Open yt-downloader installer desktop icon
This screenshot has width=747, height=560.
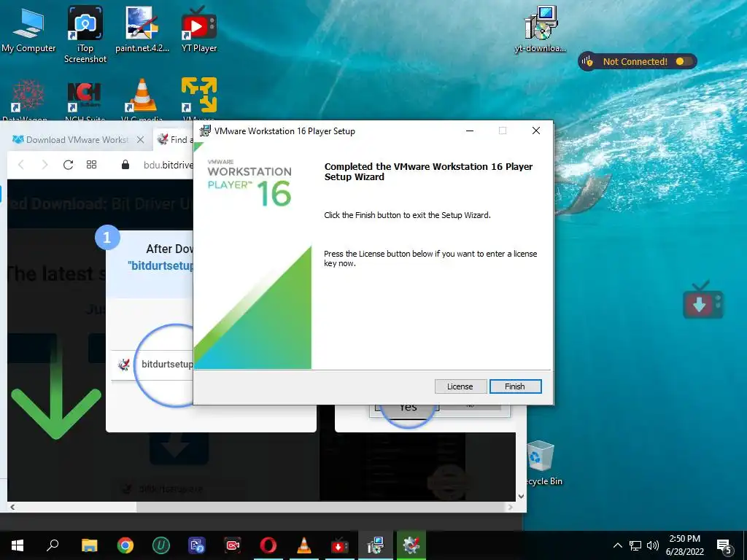pyautogui.click(x=541, y=29)
